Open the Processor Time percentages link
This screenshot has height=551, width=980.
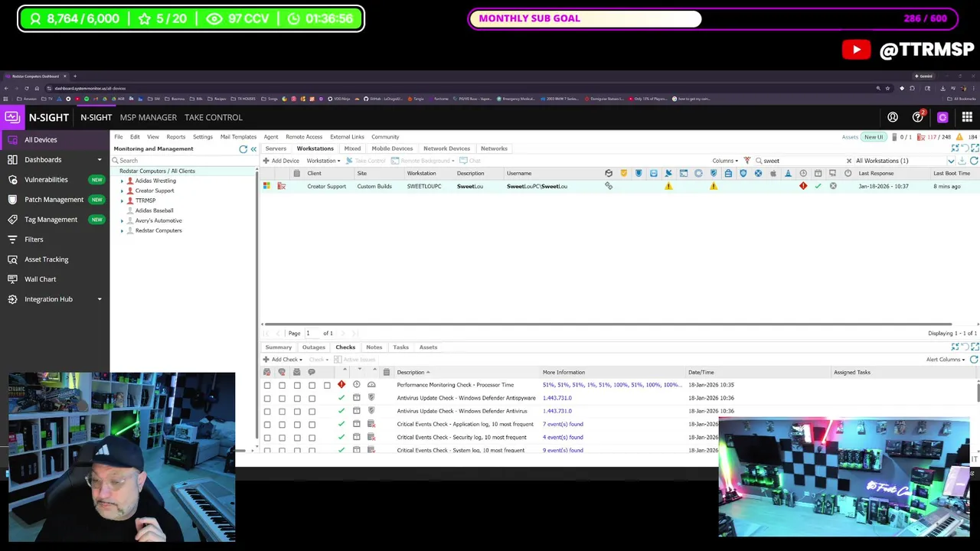[x=612, y=385]
